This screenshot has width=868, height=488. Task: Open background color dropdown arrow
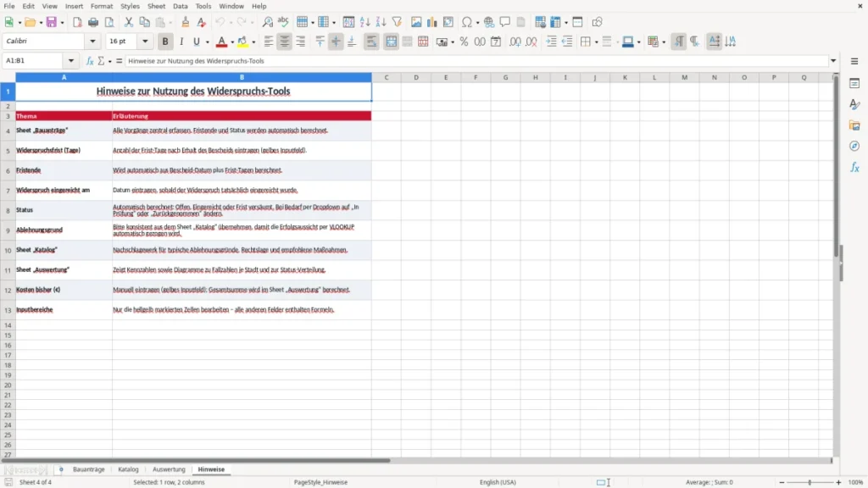coord(253,42)
